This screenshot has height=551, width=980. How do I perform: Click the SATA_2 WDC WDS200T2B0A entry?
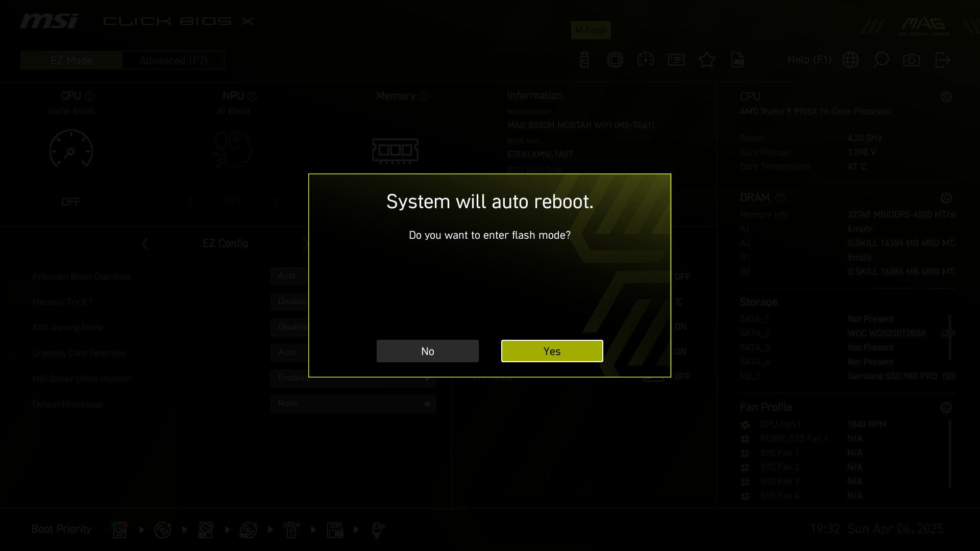848,333
